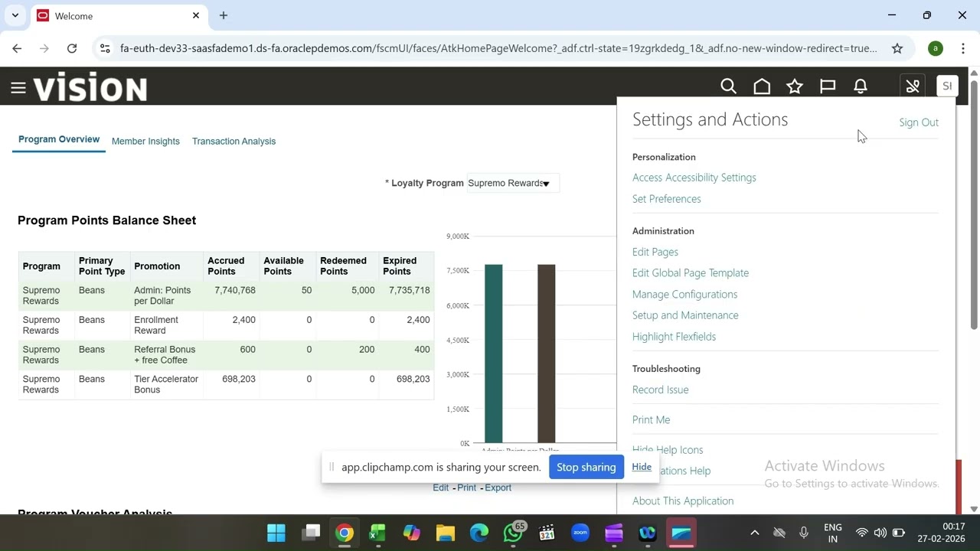
Task: Click the dark brown chart bar
Action: coord(547,354)
